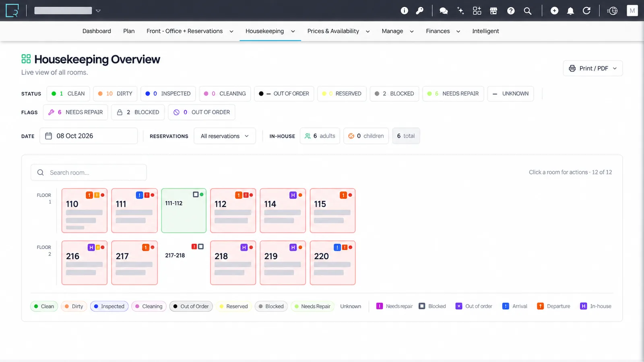Toggle the OUT OF ORDER status filter
The image size is (644, 362).
click(284, 94)
